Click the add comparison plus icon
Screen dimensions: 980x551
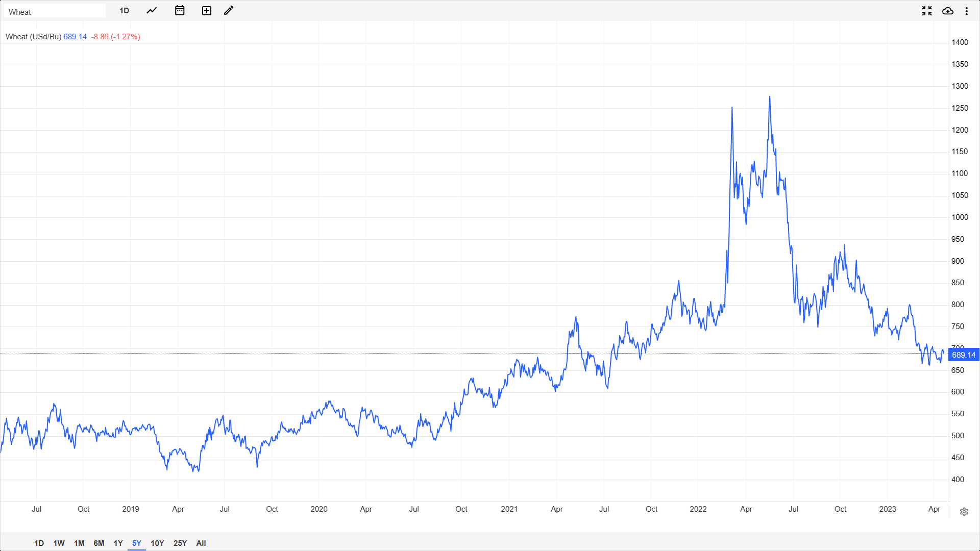click(206, 11)
